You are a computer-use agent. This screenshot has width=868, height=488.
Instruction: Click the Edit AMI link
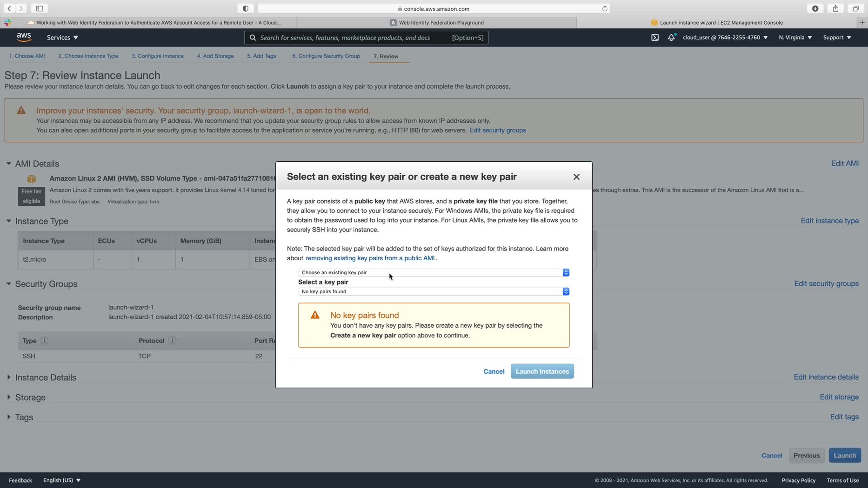coord(845,163)
